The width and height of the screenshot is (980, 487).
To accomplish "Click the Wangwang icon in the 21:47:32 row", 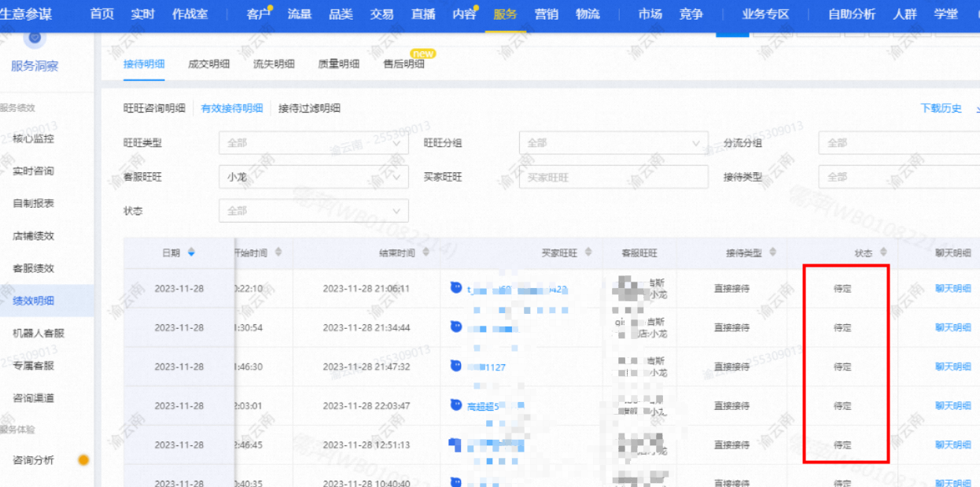I will [x=456, y=366].
